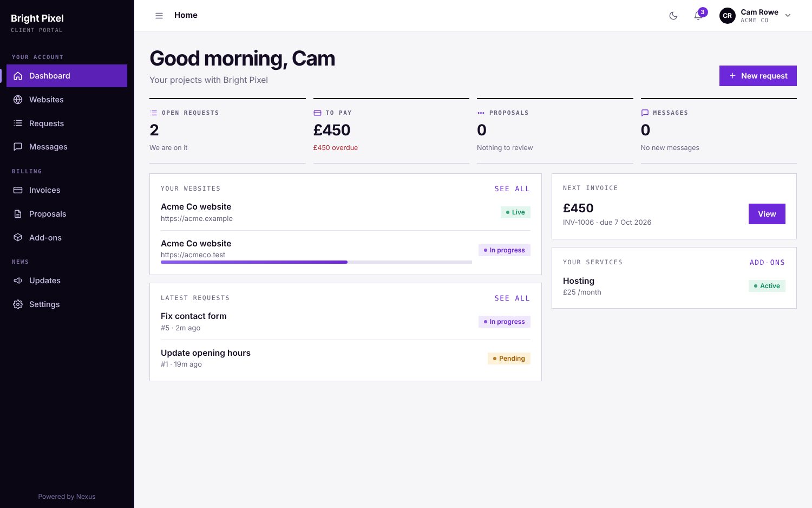Click the Add-ons box icon in sidebar

click(x=18, y=238)
